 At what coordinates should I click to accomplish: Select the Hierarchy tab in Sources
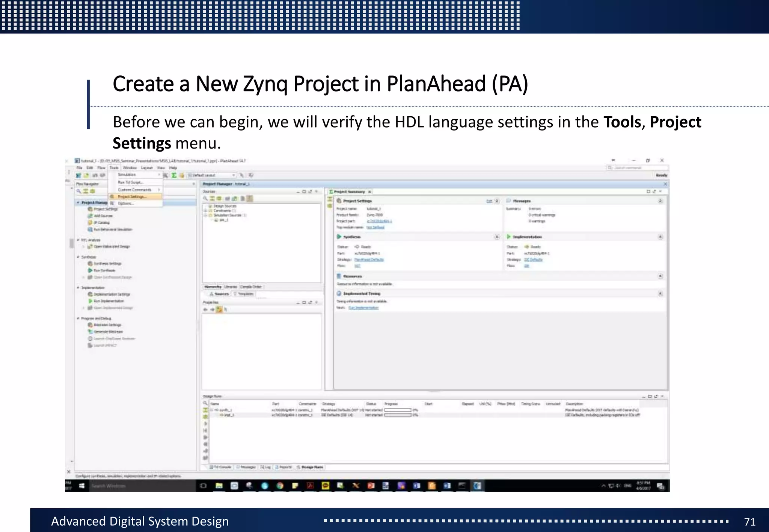click(x=213, y=287)
